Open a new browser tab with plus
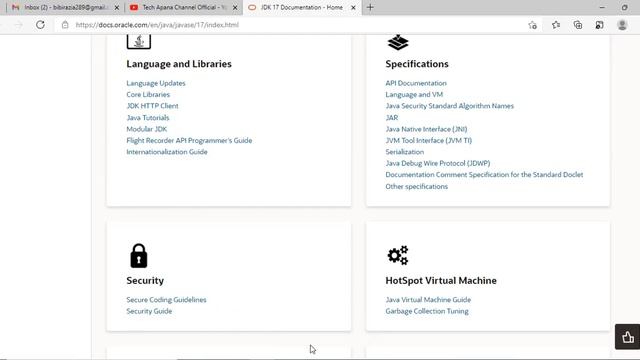The width and height of the screenshot is (640, 360). [370, 7]
